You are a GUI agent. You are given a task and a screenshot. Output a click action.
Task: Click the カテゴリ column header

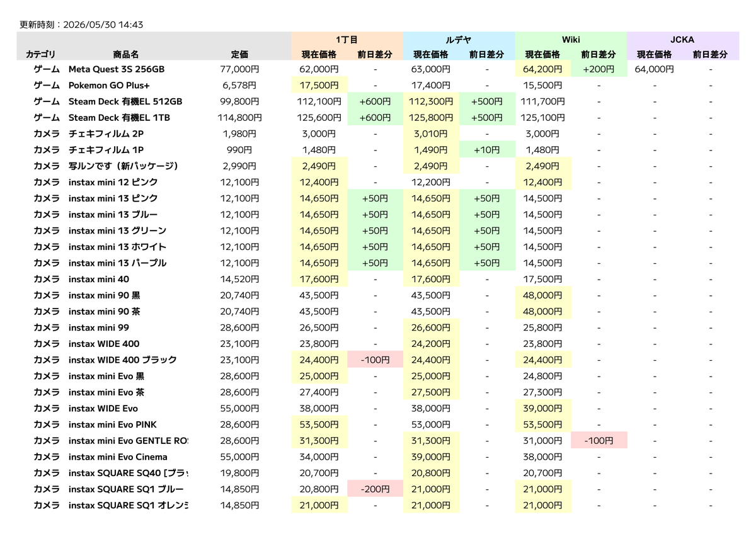(x=41, y=55)
